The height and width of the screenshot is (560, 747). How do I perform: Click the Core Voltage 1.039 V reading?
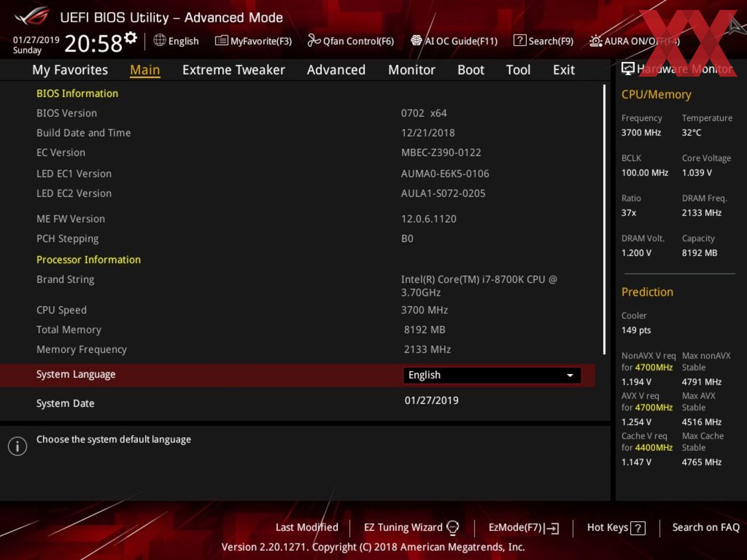click(x=696, y=172)
